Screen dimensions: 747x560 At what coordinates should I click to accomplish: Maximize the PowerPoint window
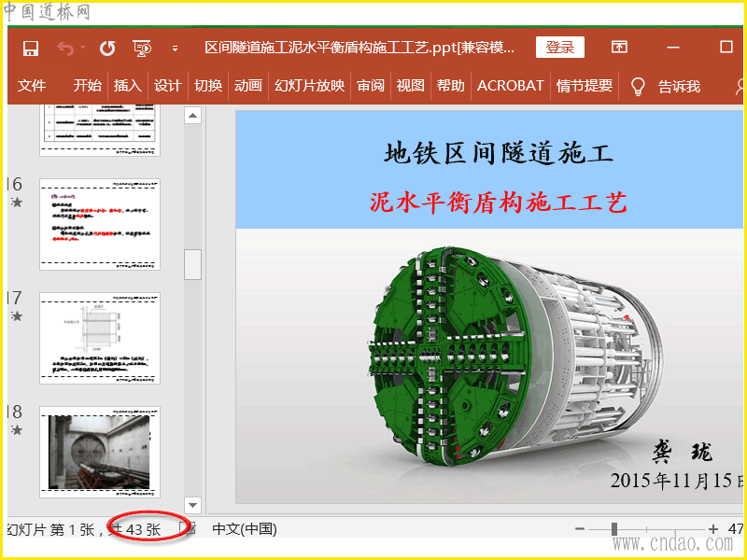point(726,47)
